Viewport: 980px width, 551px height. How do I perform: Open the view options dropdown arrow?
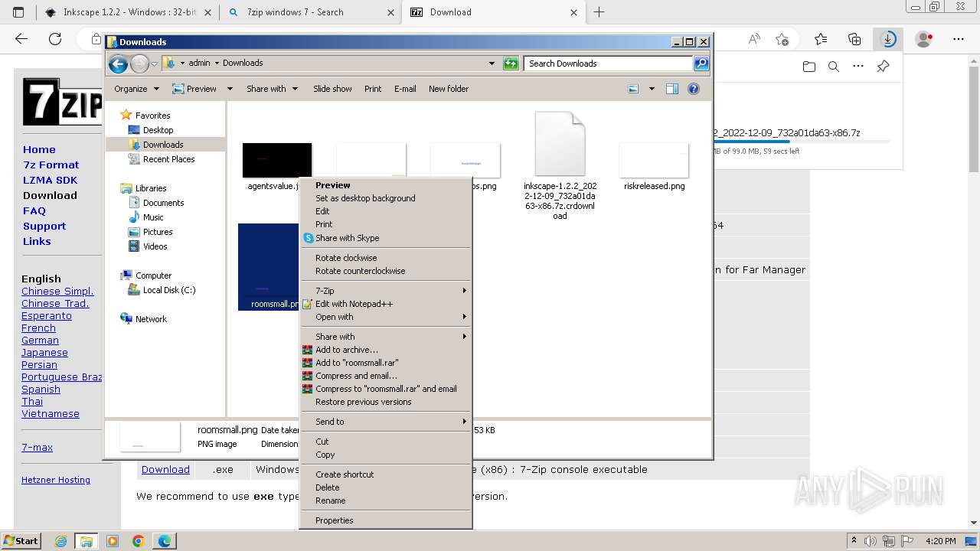point(652,89)
